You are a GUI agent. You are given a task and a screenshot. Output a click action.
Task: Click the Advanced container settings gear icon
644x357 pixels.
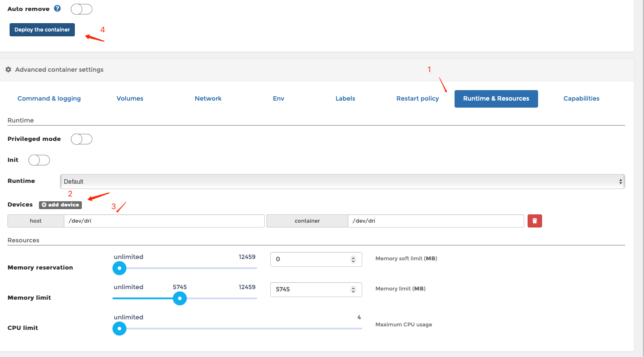[8, 70]
